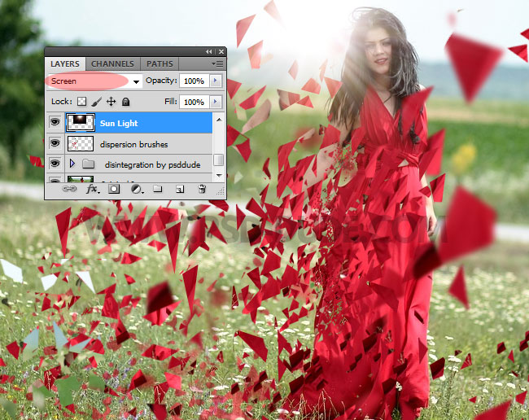Create a new layer
Viewport: 529px width, 420px height.
coord(180,190)
